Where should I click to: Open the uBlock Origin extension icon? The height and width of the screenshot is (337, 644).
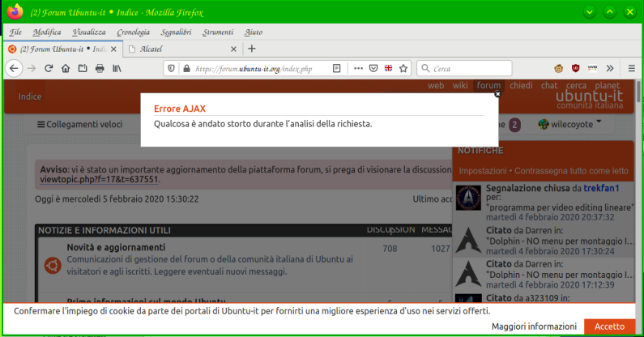(575, 68)
